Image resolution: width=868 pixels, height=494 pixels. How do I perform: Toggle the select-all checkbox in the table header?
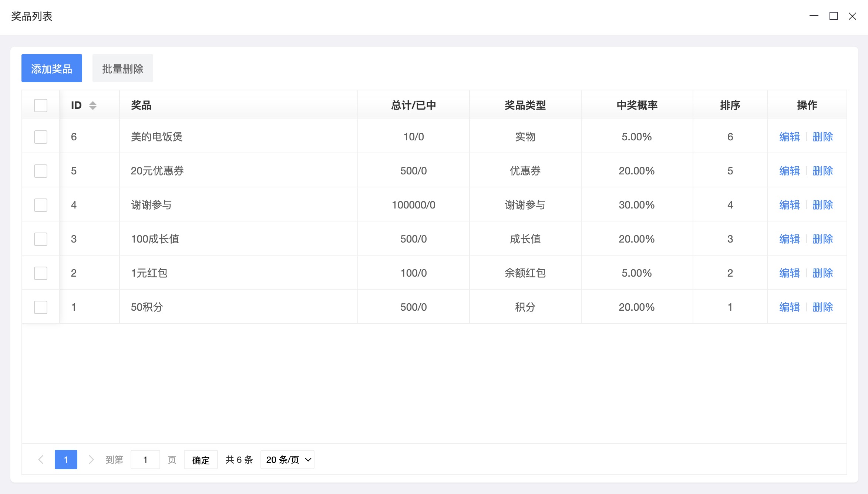pyautogui.click(x=41, y=105)
